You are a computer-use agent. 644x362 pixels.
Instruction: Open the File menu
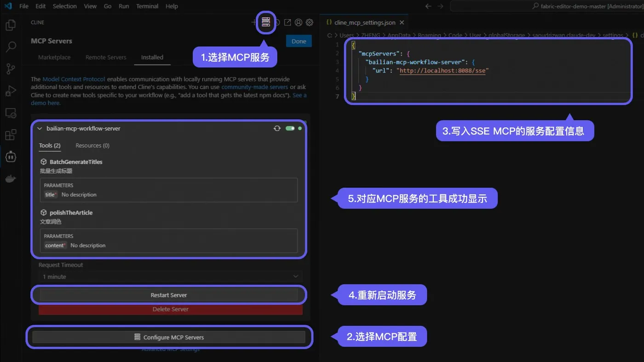pos(24,6)
